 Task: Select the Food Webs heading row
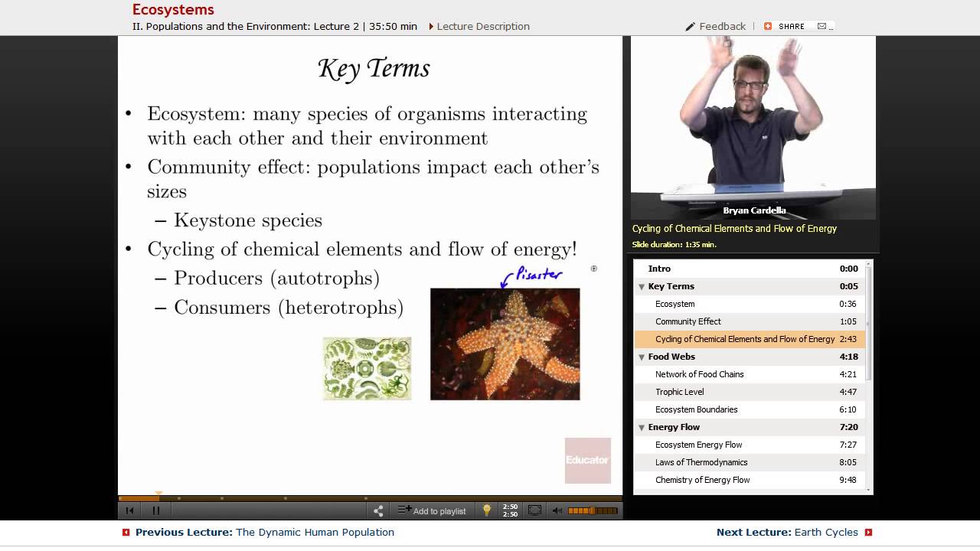click(750, 357)
